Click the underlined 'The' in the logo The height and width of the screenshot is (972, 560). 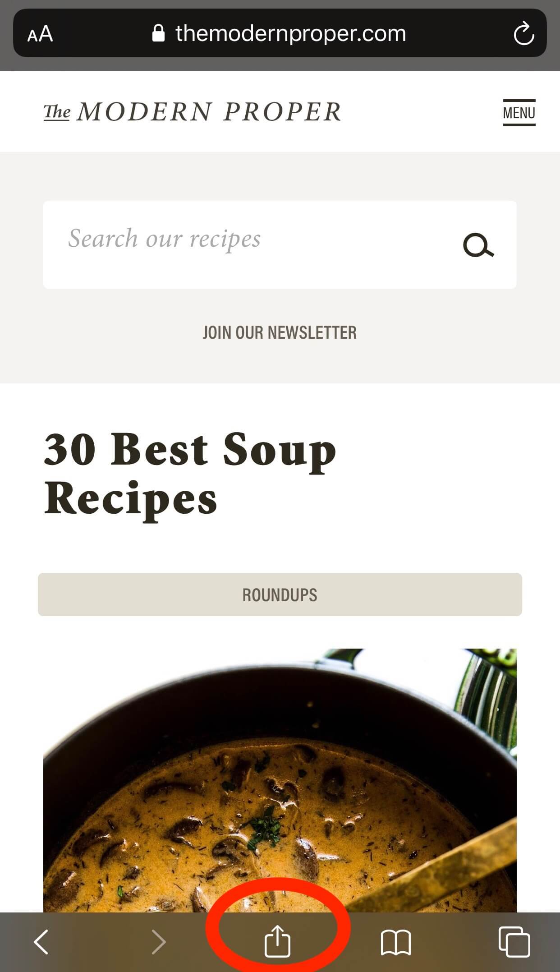57,112
